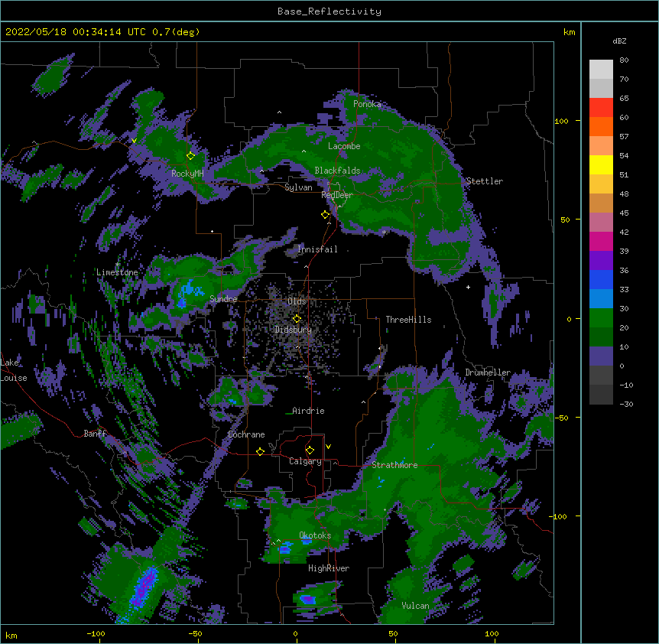Click the Base_Reflectivity title
The height and width of the screenshot is (644, 659).
[x=329, y=11]
